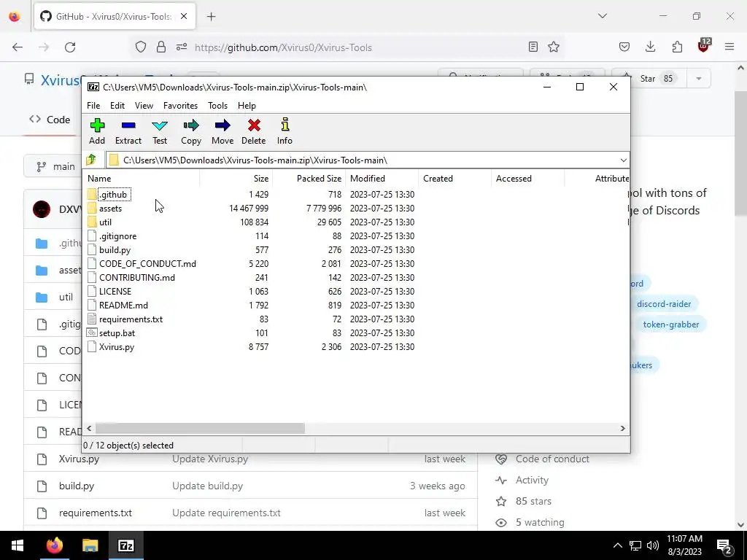Image resolution: width=747 pixels, height=560 pixels.
Task: Click the 7-Zip horizontal scrollbar thumb
Action: point(200,429)
